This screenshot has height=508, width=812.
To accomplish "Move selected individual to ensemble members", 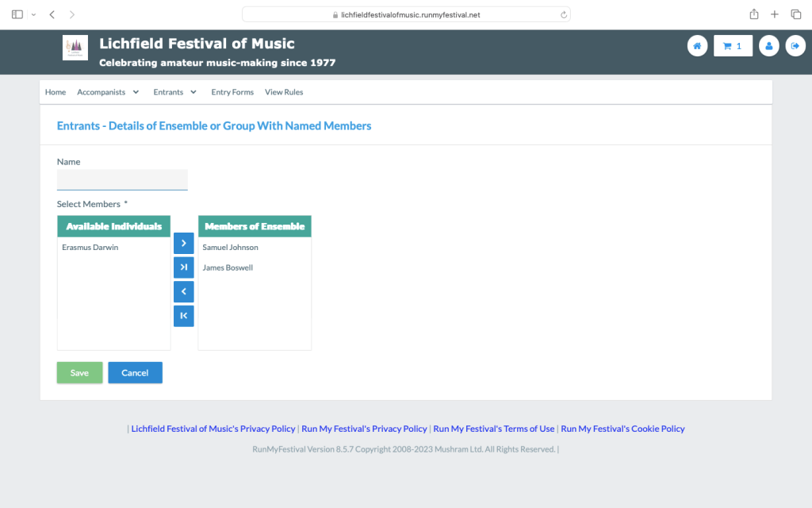I will [x=183, y=243].
